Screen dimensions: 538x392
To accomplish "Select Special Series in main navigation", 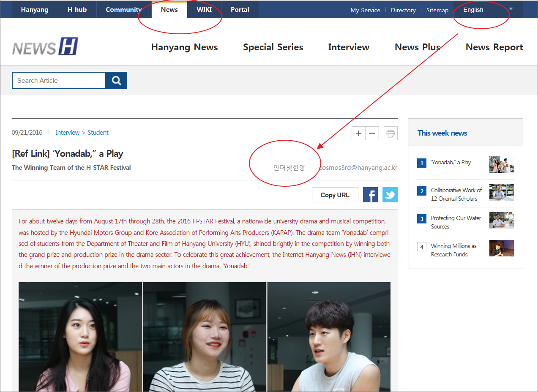I will click(x=273, y=47).
